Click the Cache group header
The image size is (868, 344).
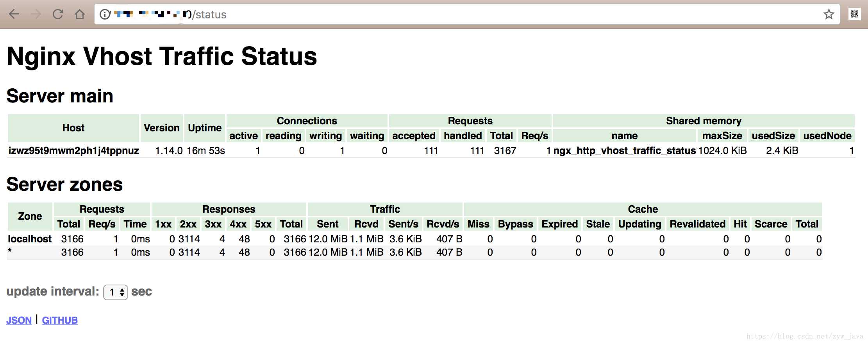[x=643, y=209]
